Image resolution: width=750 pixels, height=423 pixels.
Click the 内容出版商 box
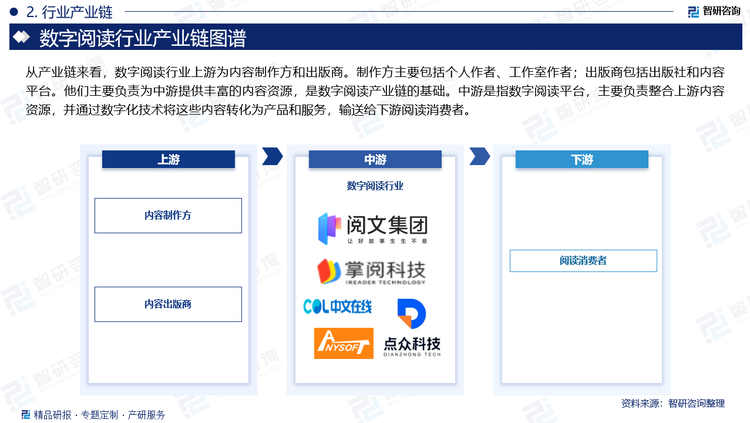click(x=168, y=304)
